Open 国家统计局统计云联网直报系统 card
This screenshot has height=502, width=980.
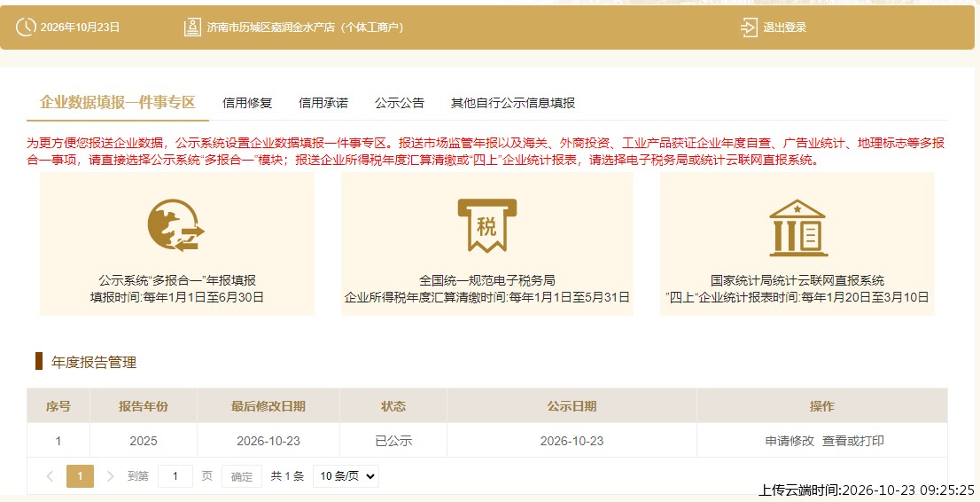point(797,244)
